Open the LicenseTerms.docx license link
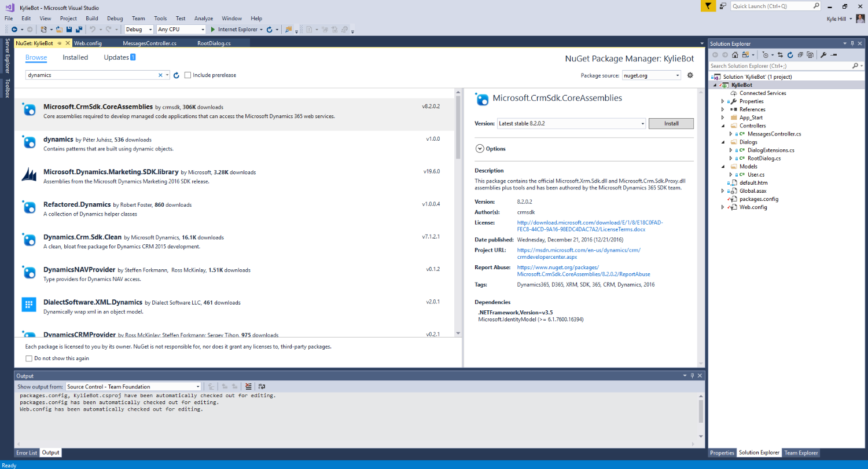Viewport: 868px width, 469px height. point(590,226)
